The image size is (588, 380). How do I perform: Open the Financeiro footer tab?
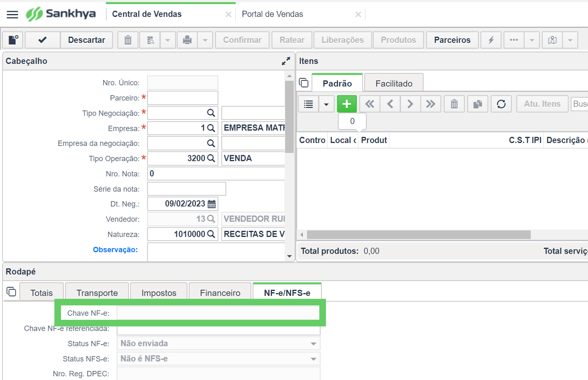(220, 293)
